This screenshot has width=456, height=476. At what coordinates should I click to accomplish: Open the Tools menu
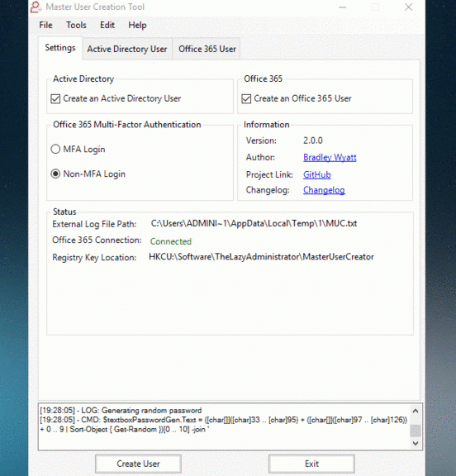pyautogui.click(x=76, y=25)
